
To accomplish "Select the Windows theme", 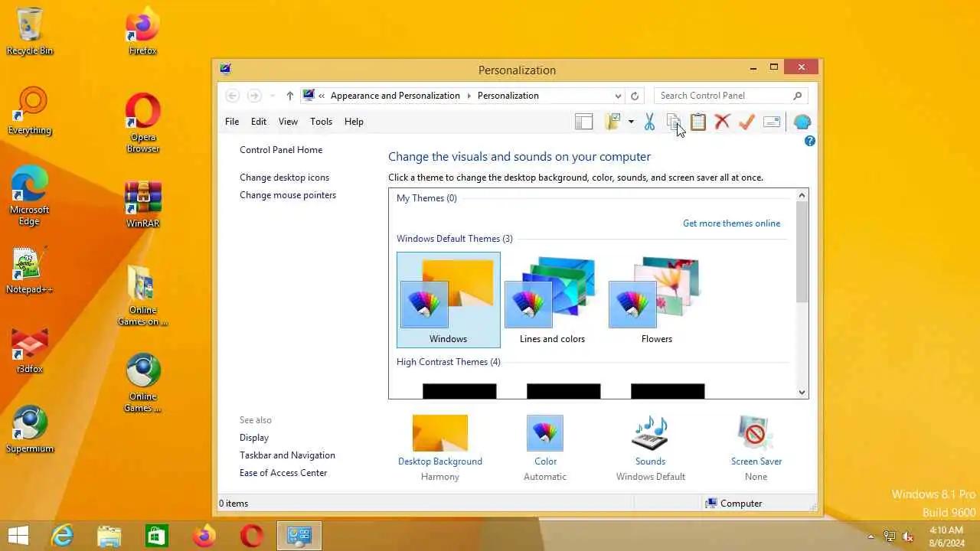I will pos(449,300).
